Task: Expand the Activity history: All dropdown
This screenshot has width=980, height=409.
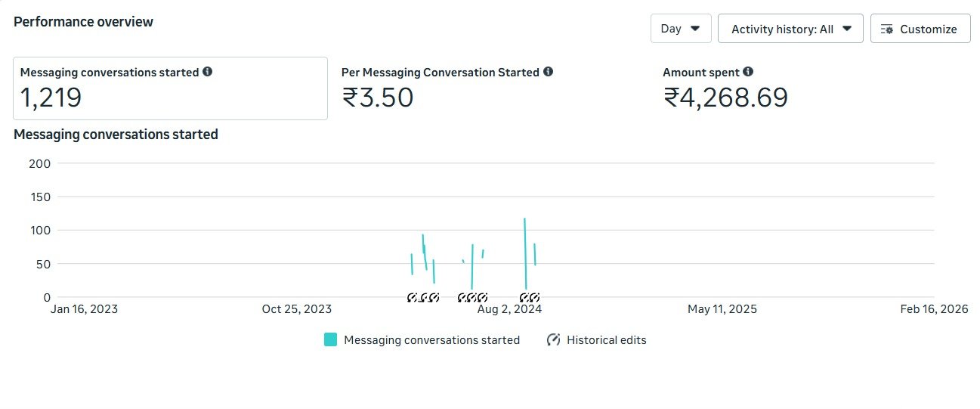Action: [x=790, y=29]
